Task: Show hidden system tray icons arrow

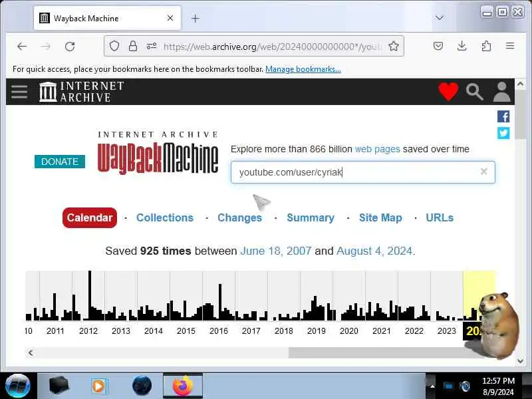Action: click(432, 386)
